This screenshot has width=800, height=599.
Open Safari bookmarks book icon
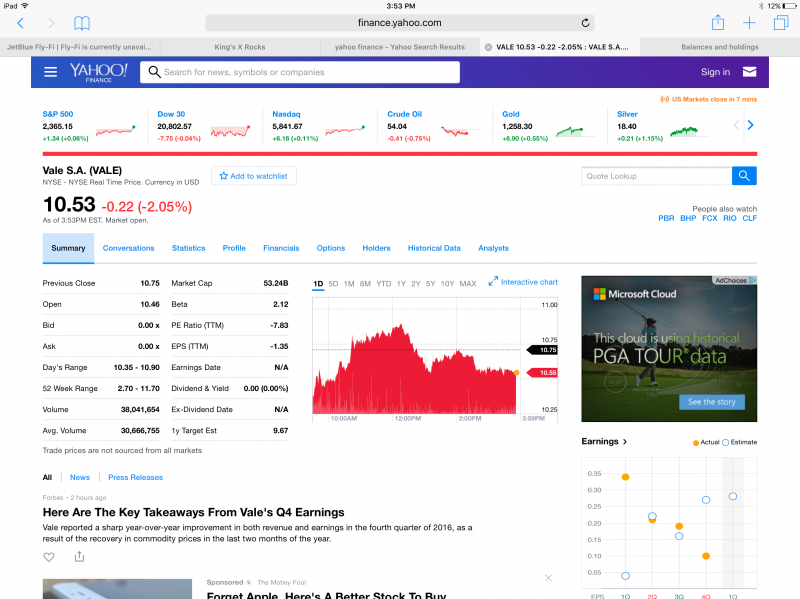pos(82,22)
